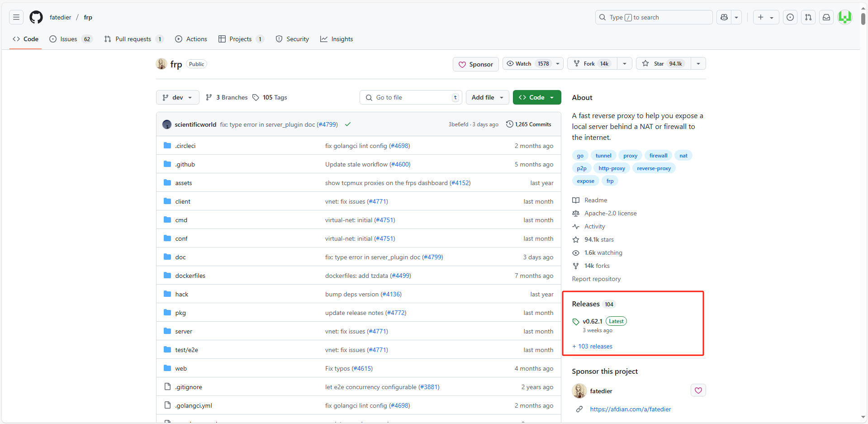View the 105 Tags link
868x424 pixels.
[x=270, y=97]
